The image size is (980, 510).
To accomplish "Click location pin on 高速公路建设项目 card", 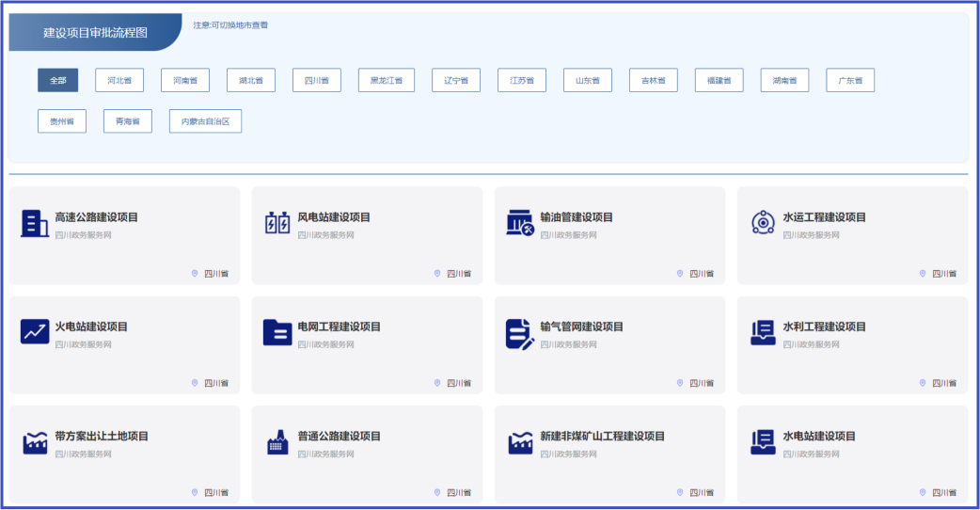I will (195, 274).
